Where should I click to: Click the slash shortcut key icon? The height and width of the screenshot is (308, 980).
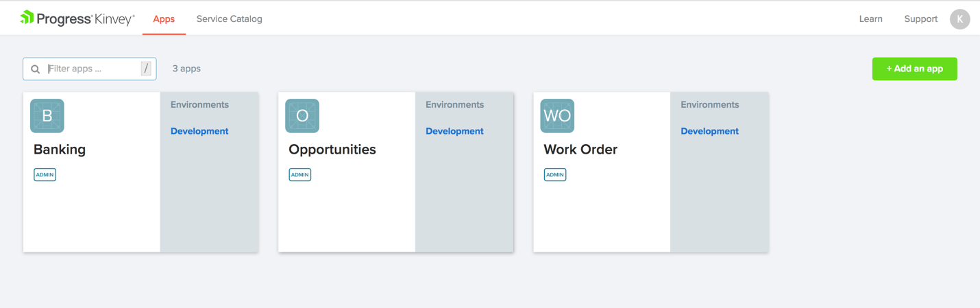tap(146, 69)
